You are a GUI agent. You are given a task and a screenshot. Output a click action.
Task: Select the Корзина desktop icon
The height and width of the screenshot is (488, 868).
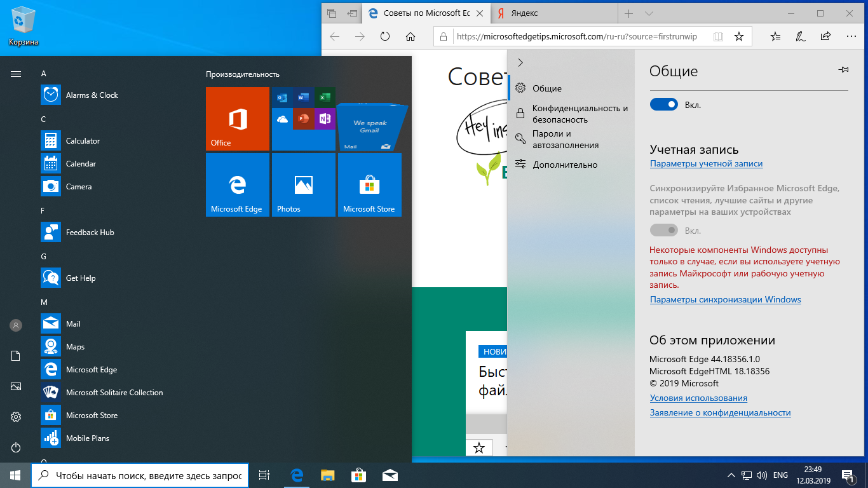[x=24, y=27]
